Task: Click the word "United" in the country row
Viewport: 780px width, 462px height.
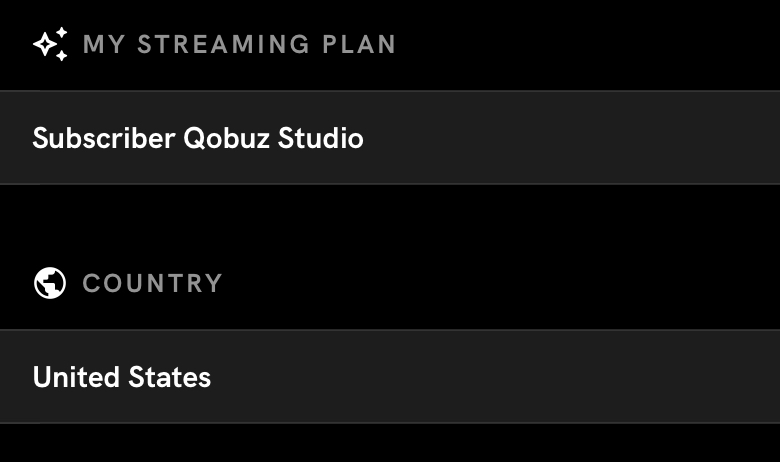Action: pos(76,377)
